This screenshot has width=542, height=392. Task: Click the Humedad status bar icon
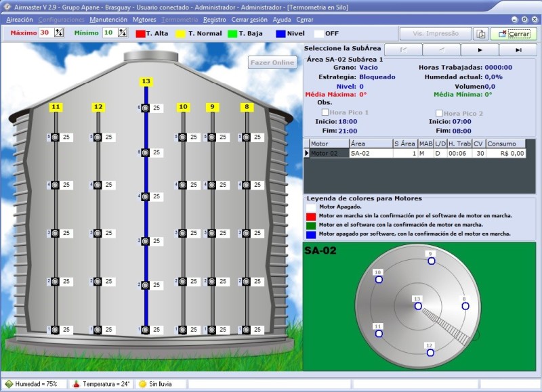click(x=9, y=384)
